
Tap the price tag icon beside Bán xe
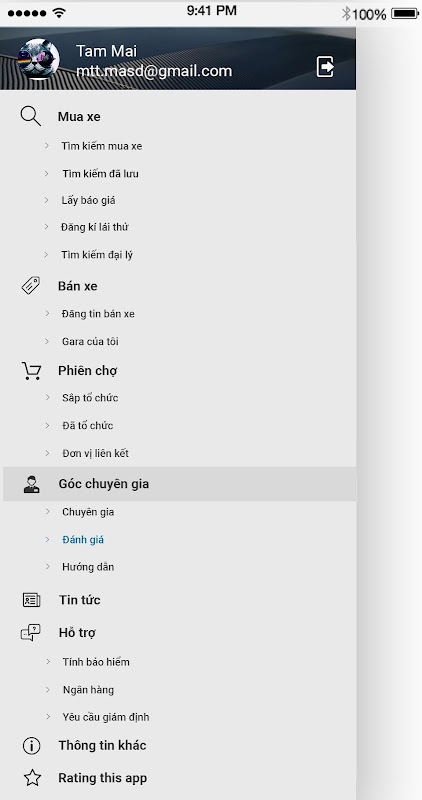pos(31,285)
